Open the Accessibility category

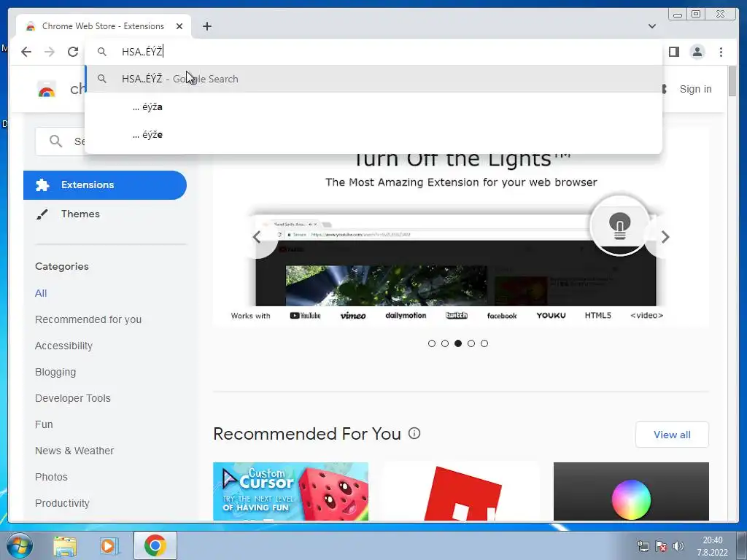coord(64,346)
